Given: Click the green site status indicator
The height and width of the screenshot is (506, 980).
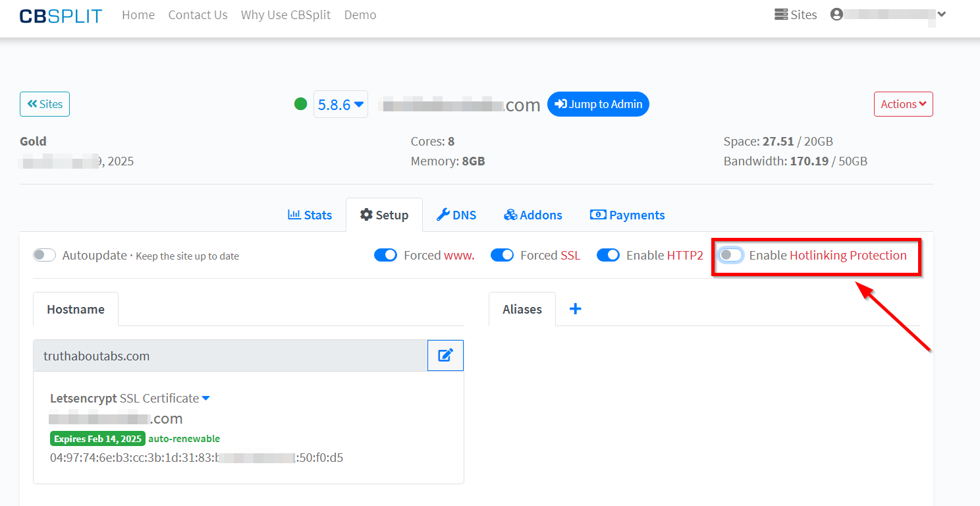Looking at the screenshot, I should 301,104.
